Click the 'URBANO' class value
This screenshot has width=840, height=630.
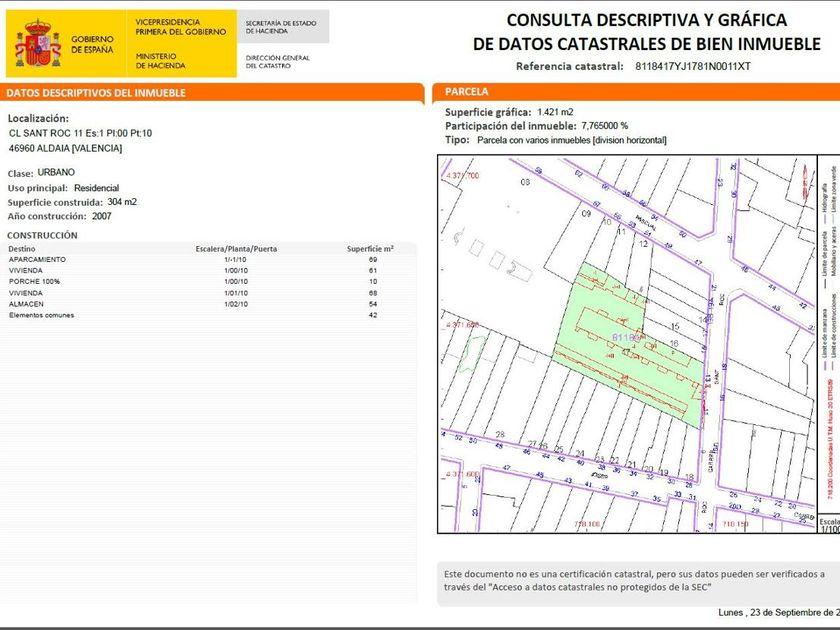click(56, 172)
